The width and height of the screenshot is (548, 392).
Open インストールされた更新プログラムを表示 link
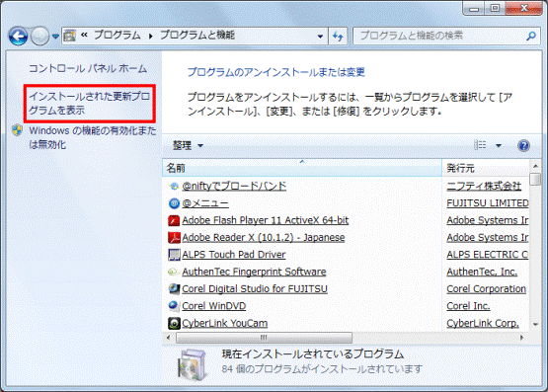coord(89,103)
